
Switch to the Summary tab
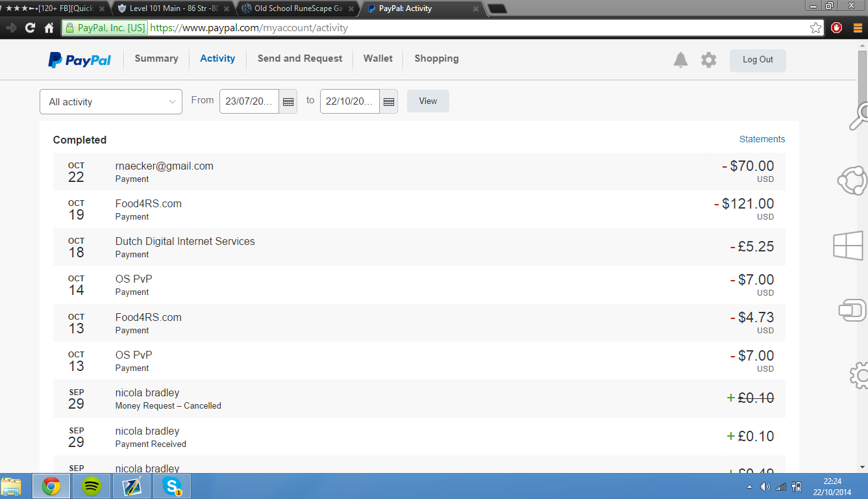tap(156, 58)
